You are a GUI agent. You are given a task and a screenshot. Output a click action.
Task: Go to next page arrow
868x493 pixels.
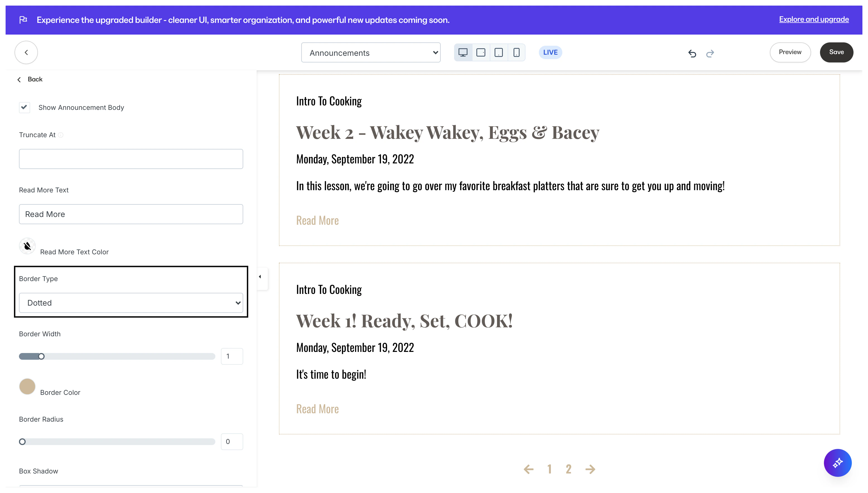[590, 469]
